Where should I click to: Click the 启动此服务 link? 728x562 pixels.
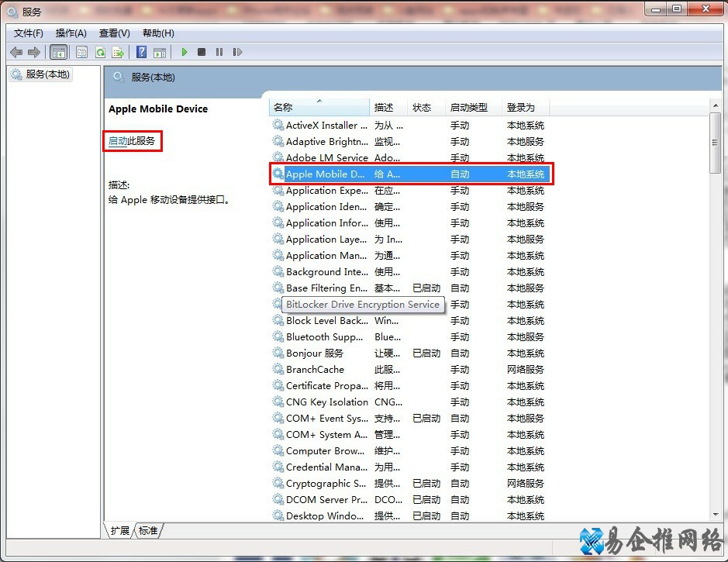pyautogui.click(x=132, y=141)
